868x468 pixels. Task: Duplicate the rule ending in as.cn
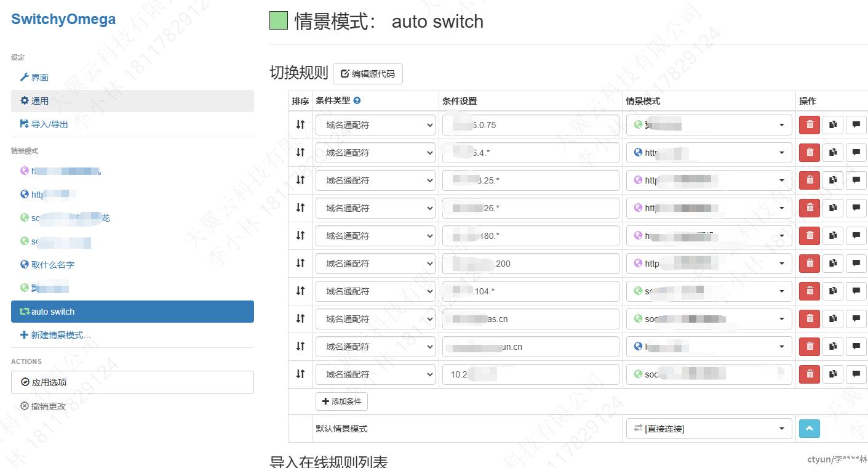832,319
